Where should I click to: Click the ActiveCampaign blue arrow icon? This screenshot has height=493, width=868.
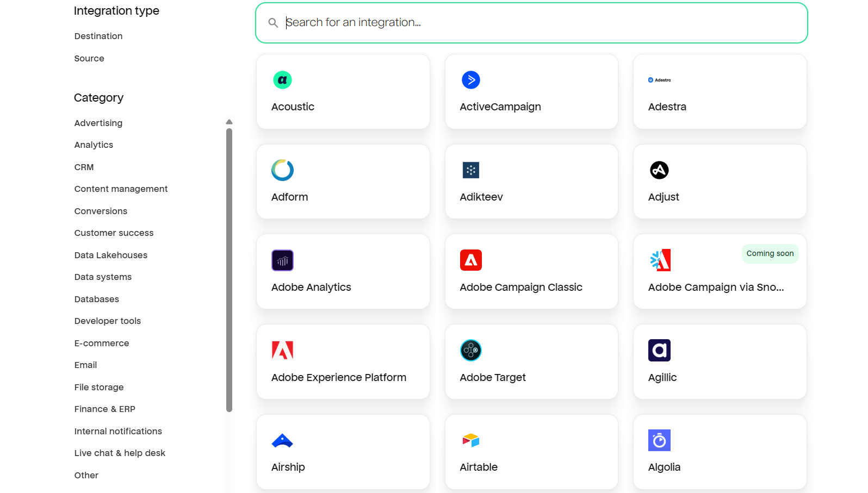pos(471,80)
